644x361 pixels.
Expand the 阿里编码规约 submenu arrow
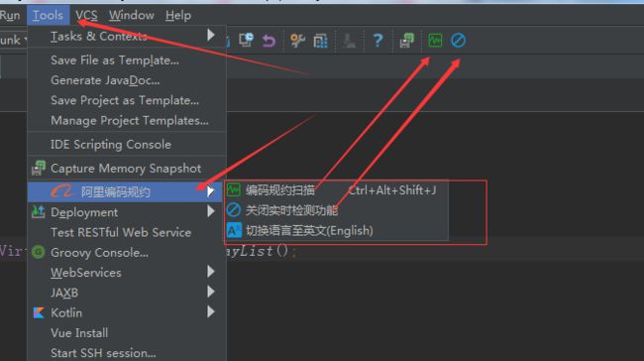(x=211, y=190)
